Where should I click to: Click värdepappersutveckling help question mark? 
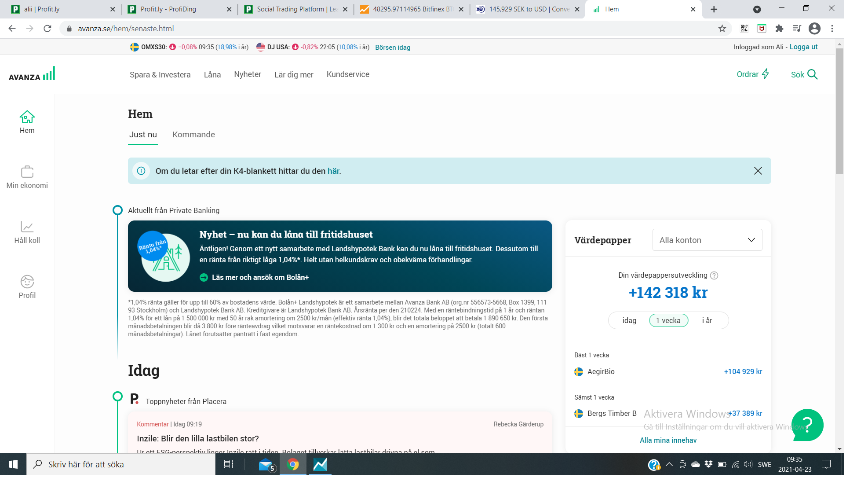point(714,275)
